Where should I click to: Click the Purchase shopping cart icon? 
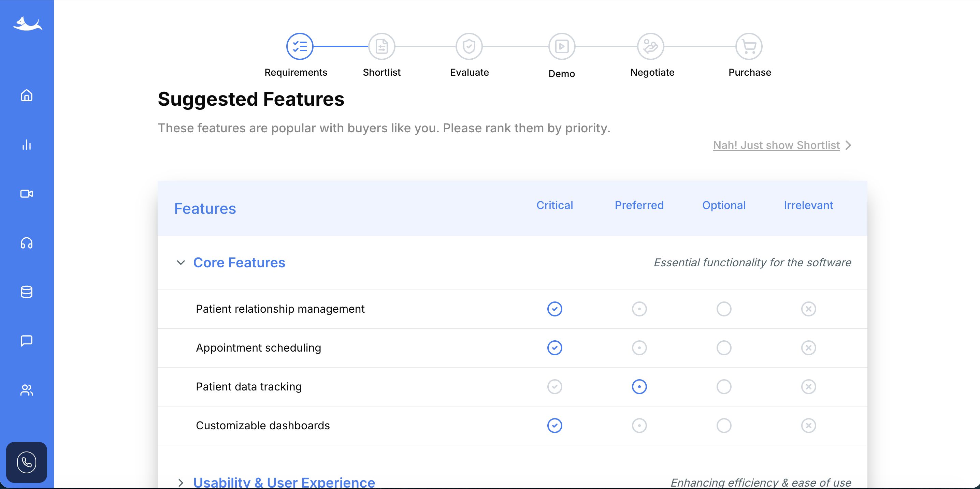pos(749,46)
